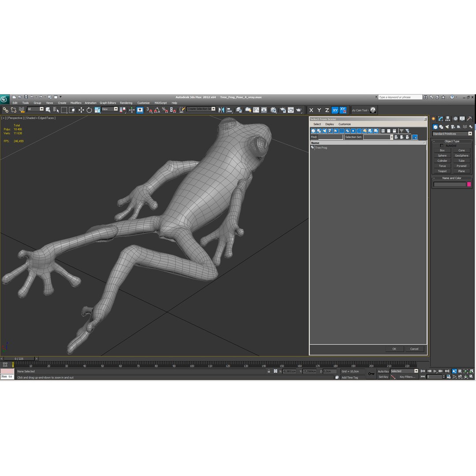Collapse the Object Type rollout
The width and height of the screenshot is (476, 476).
[452, 141]
